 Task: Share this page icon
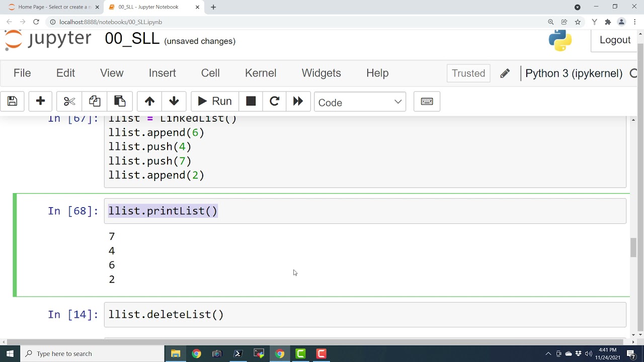coord(564,22)
